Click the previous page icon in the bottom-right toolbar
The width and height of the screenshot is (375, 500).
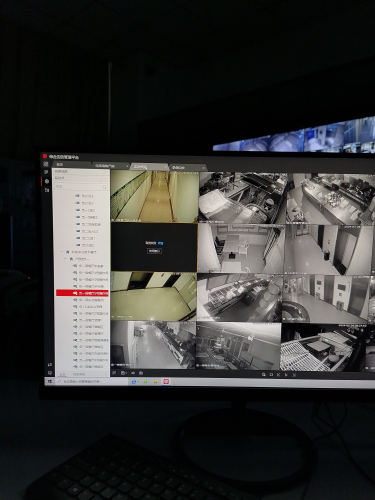(x=279, y=375)
